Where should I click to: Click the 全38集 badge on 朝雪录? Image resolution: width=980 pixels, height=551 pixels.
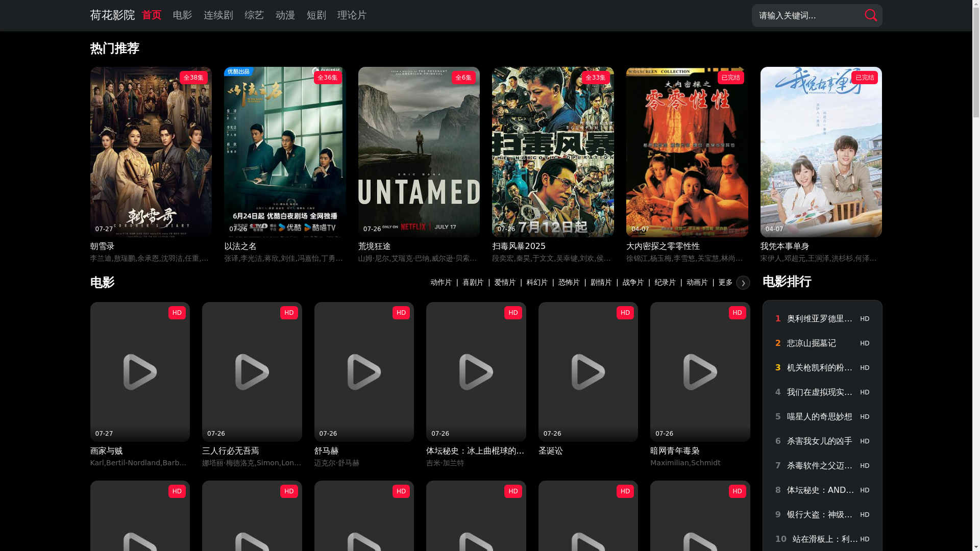click(x=193, y=78)
